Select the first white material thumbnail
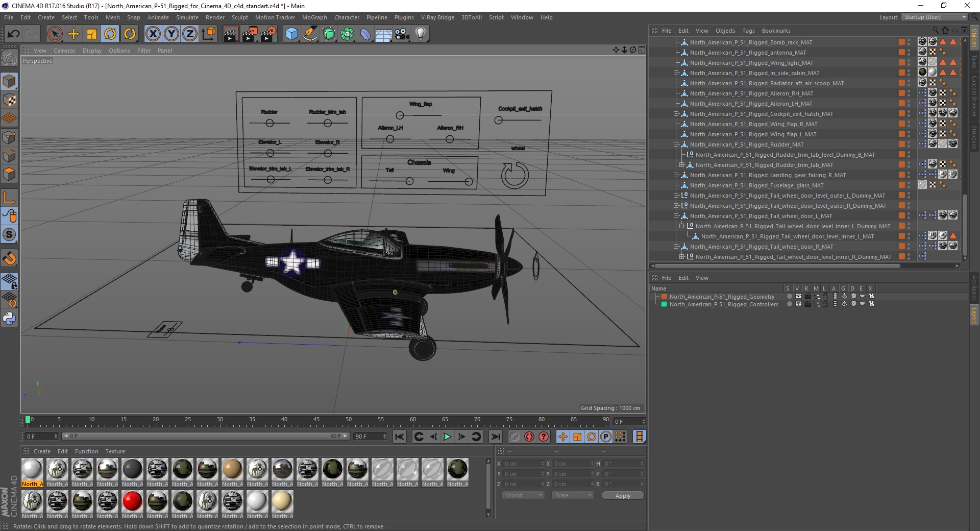Viewport: 980px width, 531px height. (x=32, y=469)
